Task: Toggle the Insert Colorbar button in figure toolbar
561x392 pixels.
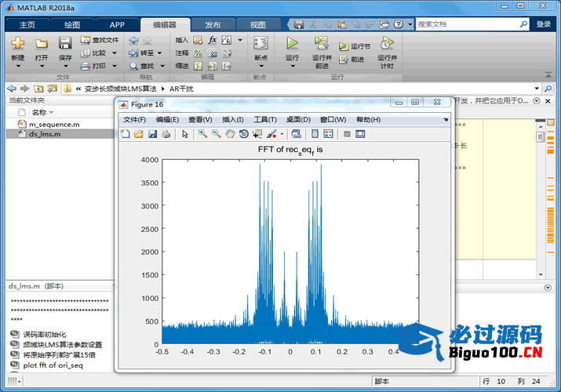Action: (315, 134)
